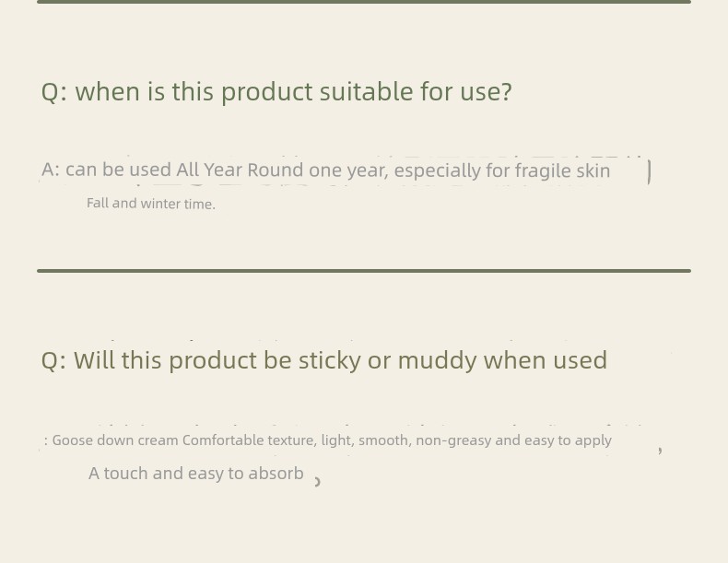This screenshot has height=563, width=728.
Task: Click the comma after 'easy to apply'
Action: [660, 450]
